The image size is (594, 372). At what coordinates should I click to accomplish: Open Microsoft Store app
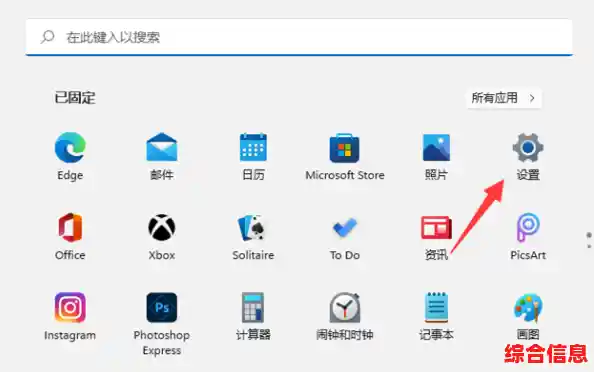[345, 148]
